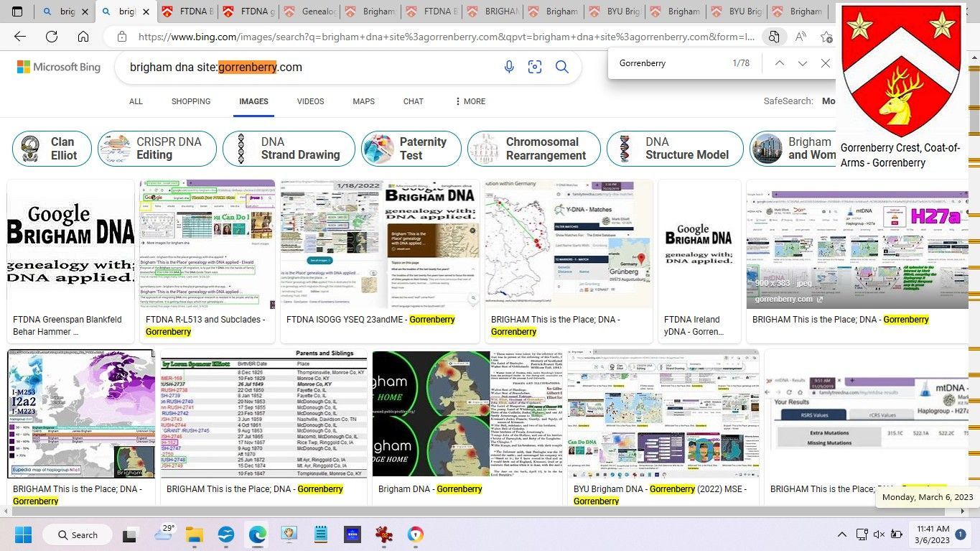Open the colorful shield taskbar icon
The image size is (980, 551).
tap(416, 534)
